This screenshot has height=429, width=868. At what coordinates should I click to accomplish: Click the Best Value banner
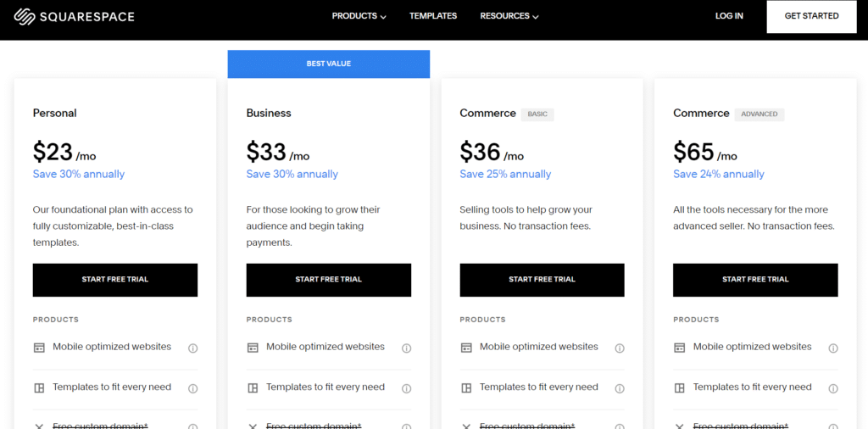(329, 64)
